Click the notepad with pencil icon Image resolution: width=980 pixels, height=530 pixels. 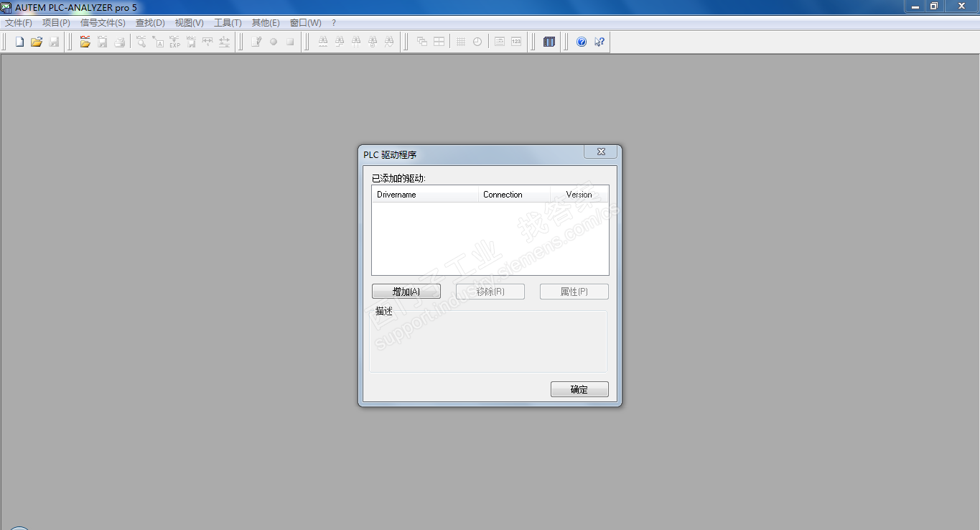tap(256, 42)
